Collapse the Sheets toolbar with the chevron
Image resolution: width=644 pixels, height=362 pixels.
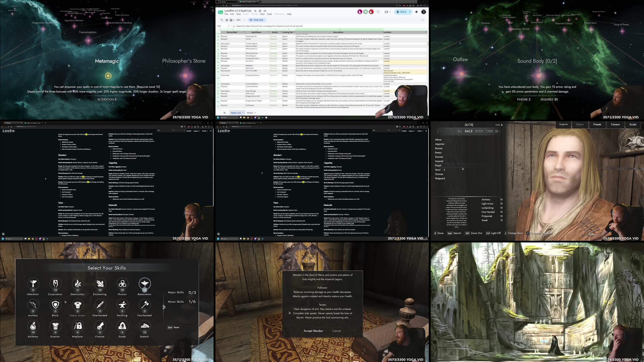coord(422,20)
